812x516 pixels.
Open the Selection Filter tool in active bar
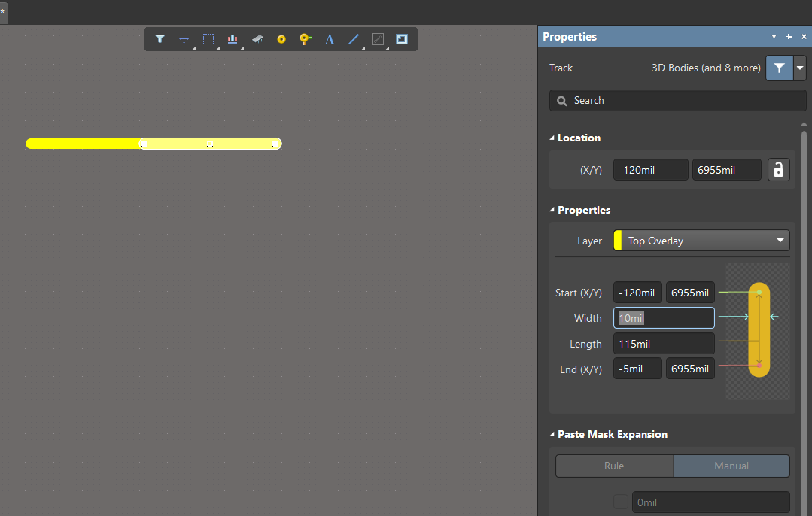coord(160,39)
